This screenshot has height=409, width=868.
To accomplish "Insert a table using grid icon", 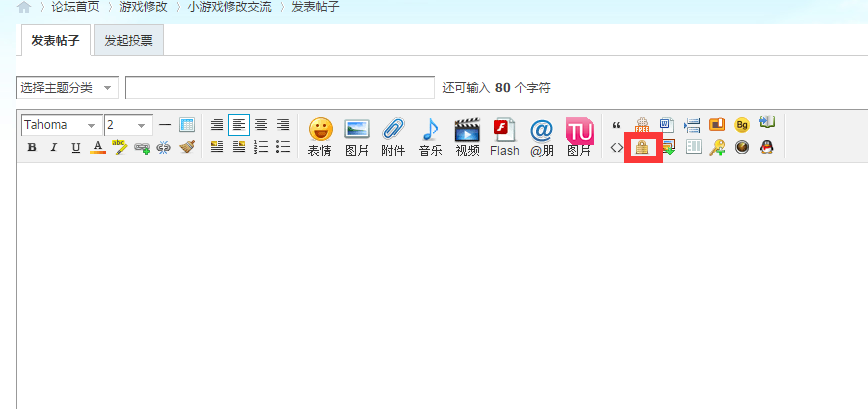I will tap(187, 125).
